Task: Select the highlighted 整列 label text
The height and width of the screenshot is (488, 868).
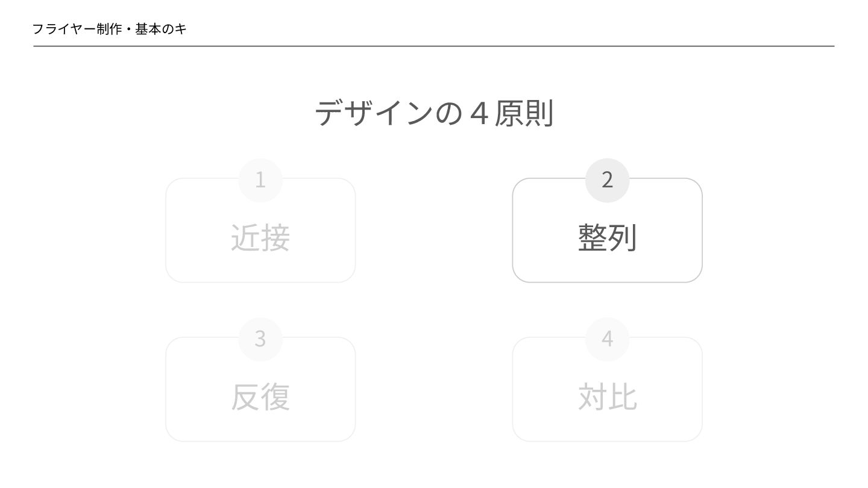Action: pos(607,237)
